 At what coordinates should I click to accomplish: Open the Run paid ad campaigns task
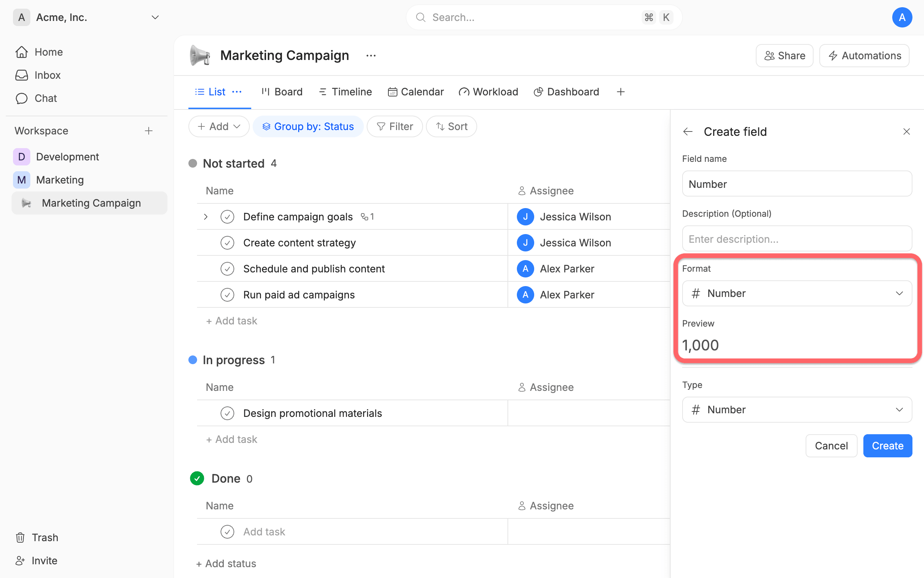[x=299, y=295]
